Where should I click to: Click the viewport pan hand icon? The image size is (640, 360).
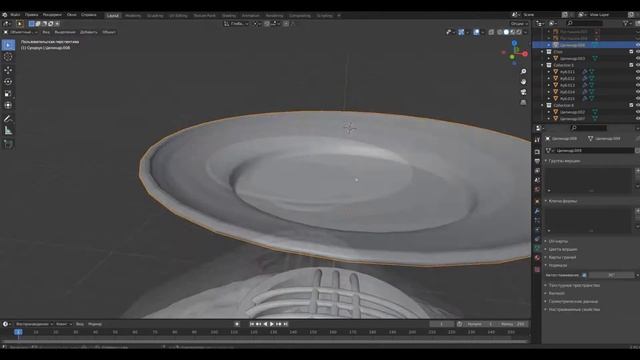[x=523, y=82]
